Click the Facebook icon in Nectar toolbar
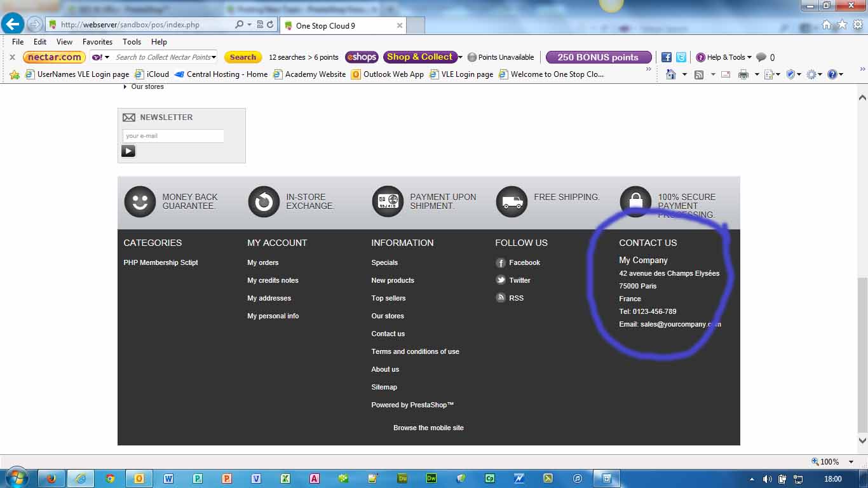 667,57
